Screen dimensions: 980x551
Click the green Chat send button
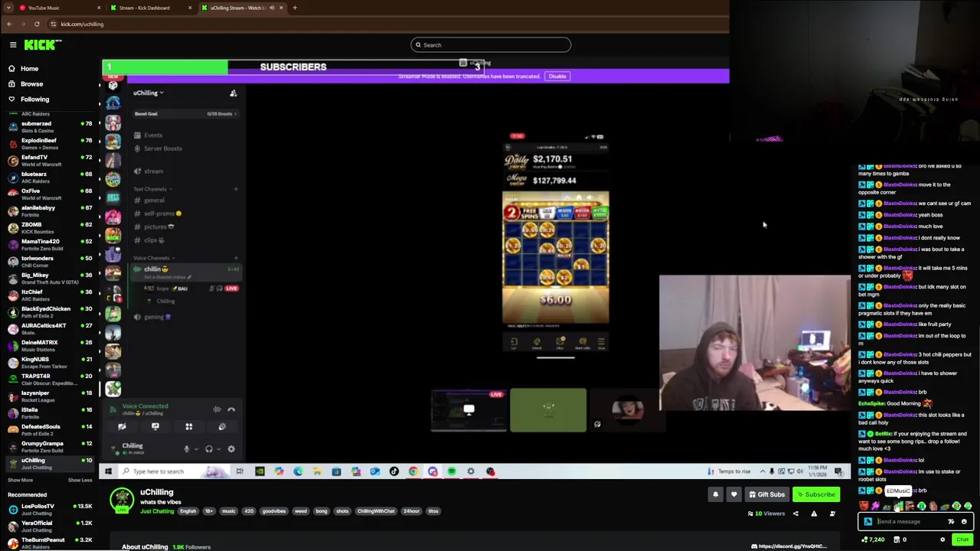tap(962, 540)
